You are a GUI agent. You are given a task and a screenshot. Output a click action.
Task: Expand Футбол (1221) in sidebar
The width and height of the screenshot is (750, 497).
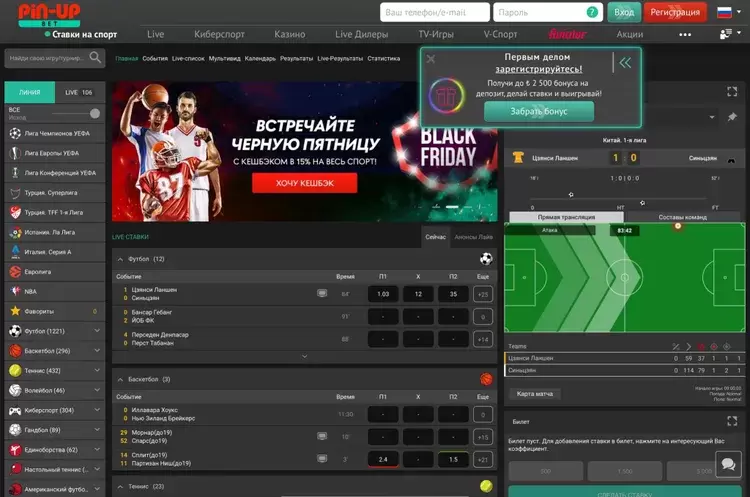tap(55, 331)
